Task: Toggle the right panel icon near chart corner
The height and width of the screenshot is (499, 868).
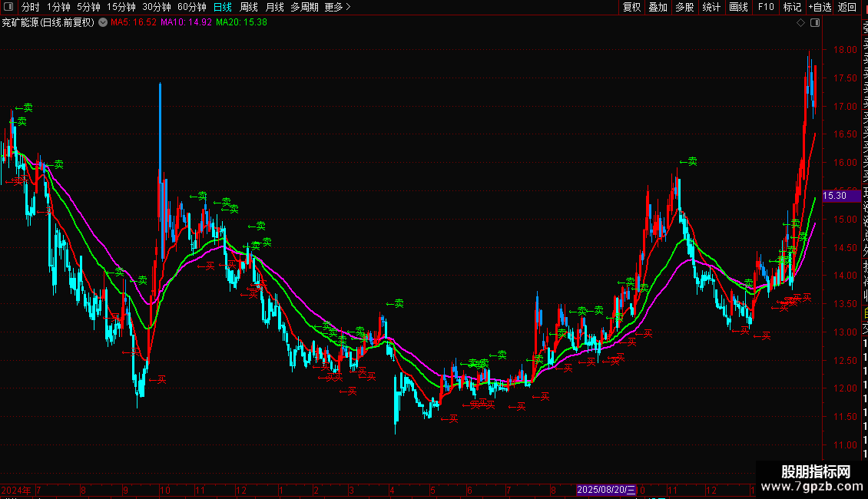Action: (815, 23)
